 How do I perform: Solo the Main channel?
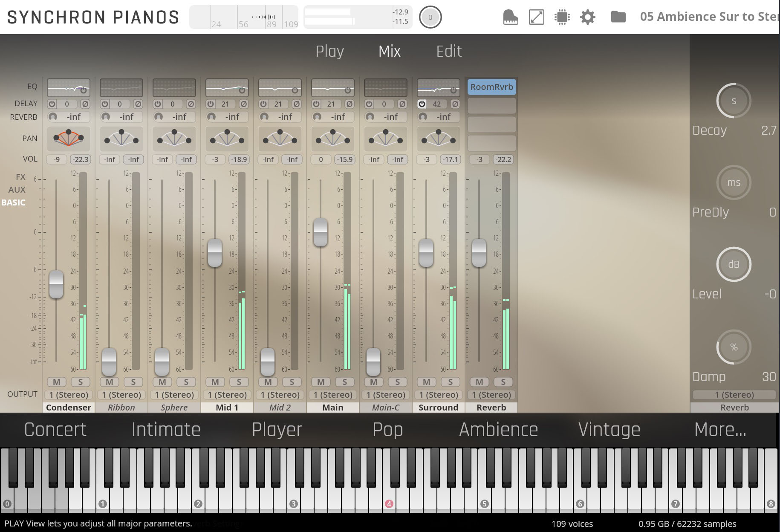[x=345, y=382]
